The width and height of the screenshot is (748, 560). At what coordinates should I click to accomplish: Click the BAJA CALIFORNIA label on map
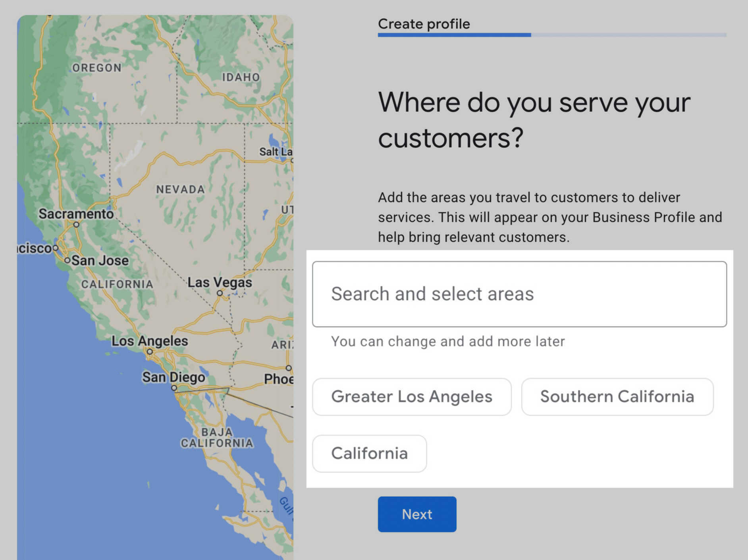click(217, 438)
